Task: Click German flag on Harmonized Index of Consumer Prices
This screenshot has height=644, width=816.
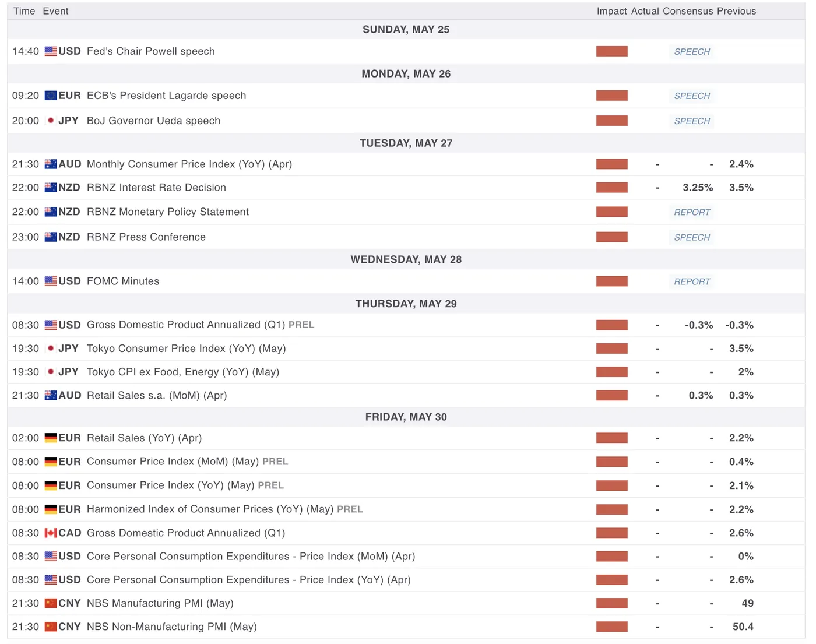Action: click(51, 509)
